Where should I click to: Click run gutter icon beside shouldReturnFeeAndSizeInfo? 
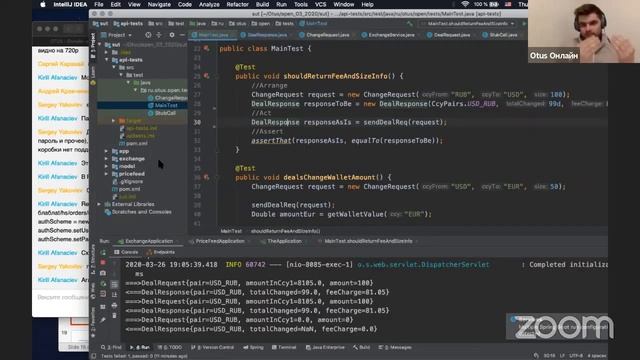coord(207,76)
